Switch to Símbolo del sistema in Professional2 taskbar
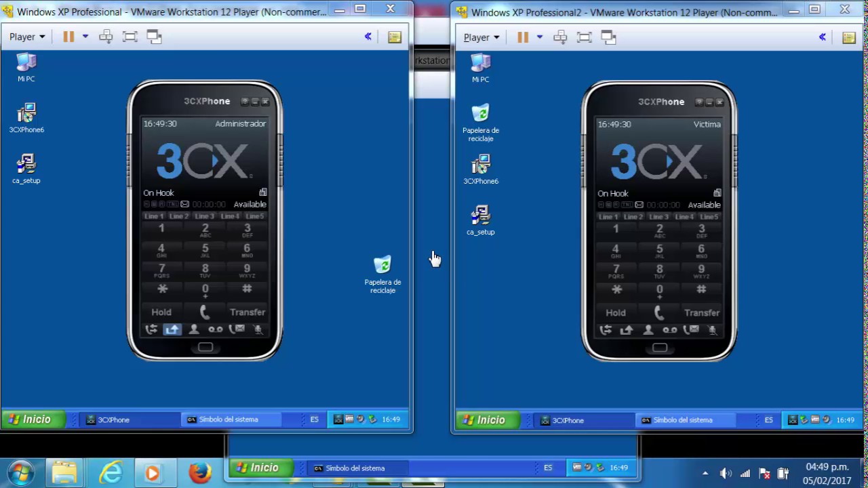868x488 pixels. tap(686, 420)
